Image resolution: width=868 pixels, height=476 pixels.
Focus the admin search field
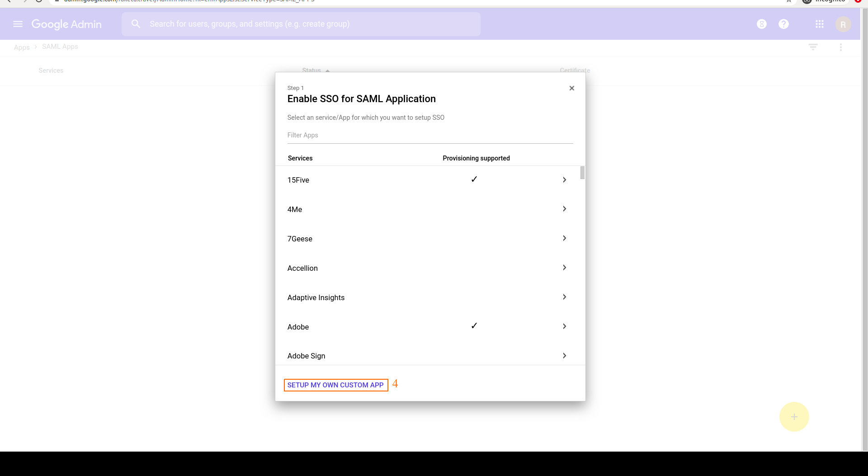(301, 24)
